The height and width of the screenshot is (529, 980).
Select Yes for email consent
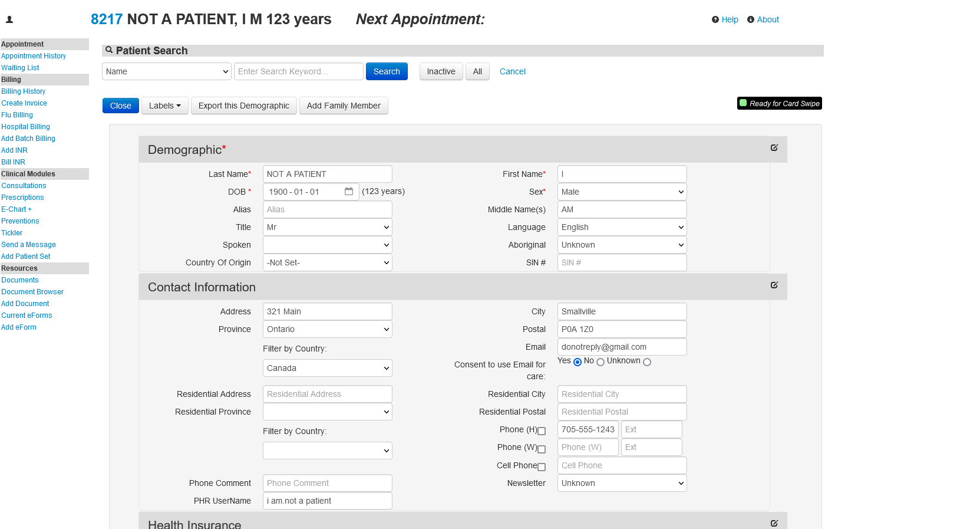[x=578, y=362]
